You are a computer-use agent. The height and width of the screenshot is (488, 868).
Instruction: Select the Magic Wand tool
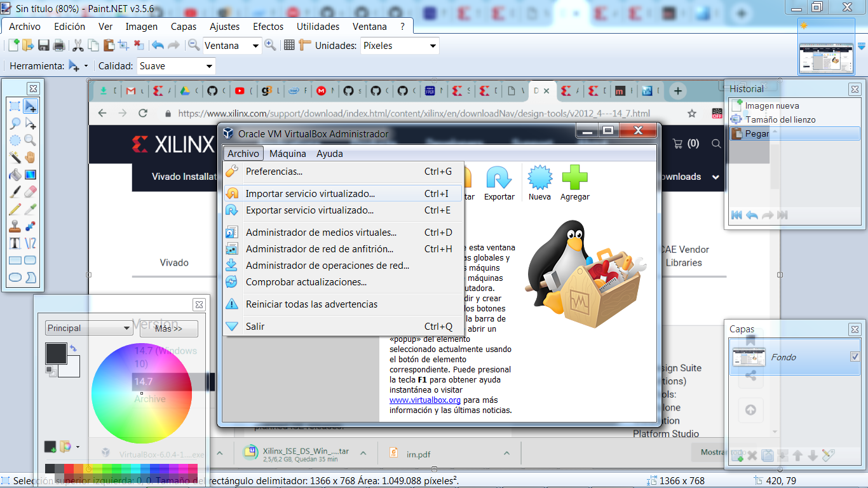pos(15,158)
